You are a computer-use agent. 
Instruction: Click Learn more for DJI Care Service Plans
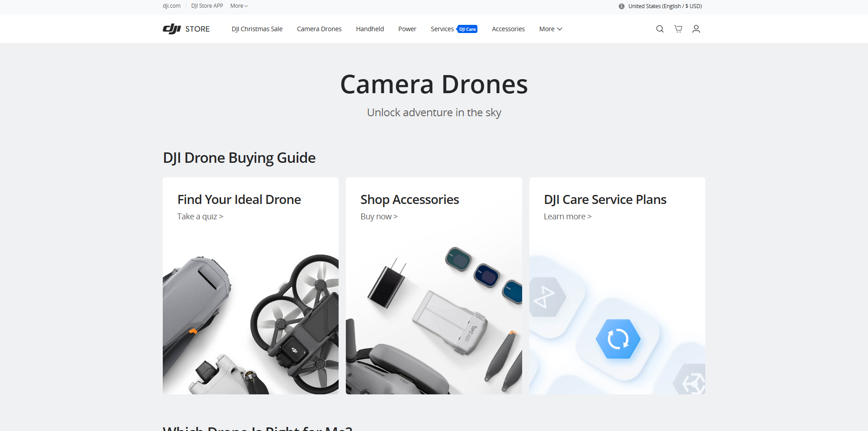(x=567, y=216)
